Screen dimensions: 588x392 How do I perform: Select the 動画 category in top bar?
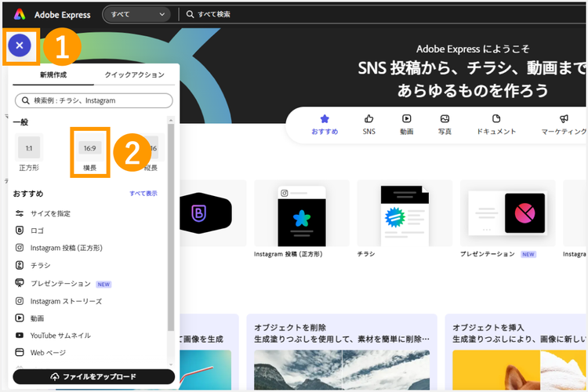point(406,125)
